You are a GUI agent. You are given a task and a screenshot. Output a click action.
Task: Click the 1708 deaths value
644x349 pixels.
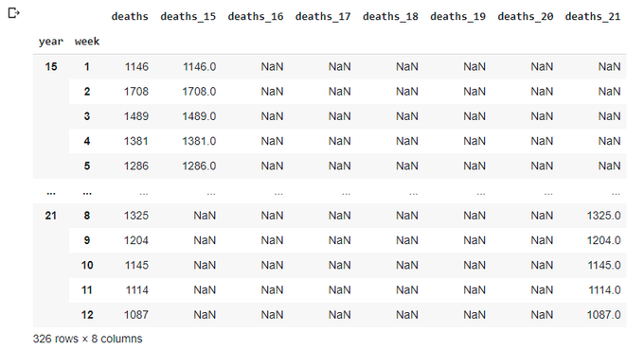pos(136,92)
